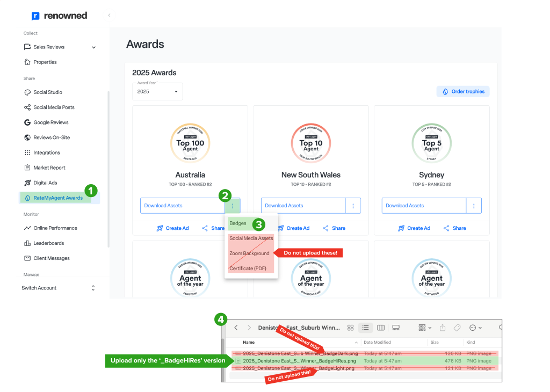Go to Google Reviews in the sidebar
The width and height of the screenshot is (550, 392).
click(50, 122)
